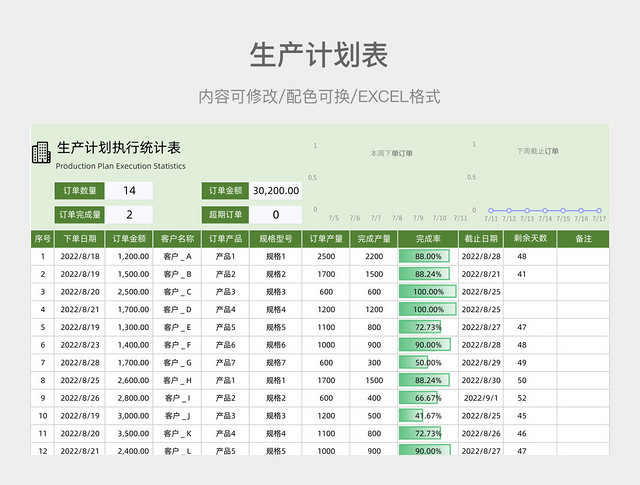Click the 客户_E cell
Image resolution: width=640 pixels, height=485 pixels.
click(177, 327)
